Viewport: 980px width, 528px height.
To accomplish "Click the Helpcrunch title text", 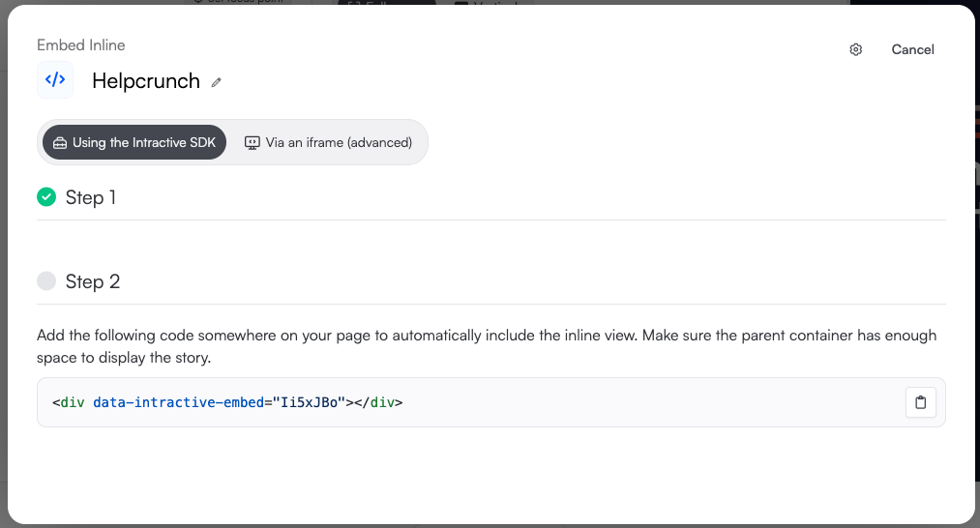I will (x=146, y=81).
